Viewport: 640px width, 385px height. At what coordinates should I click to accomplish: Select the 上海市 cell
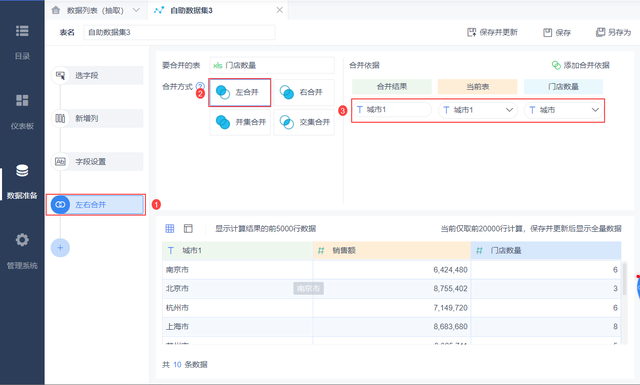point(238,327)
